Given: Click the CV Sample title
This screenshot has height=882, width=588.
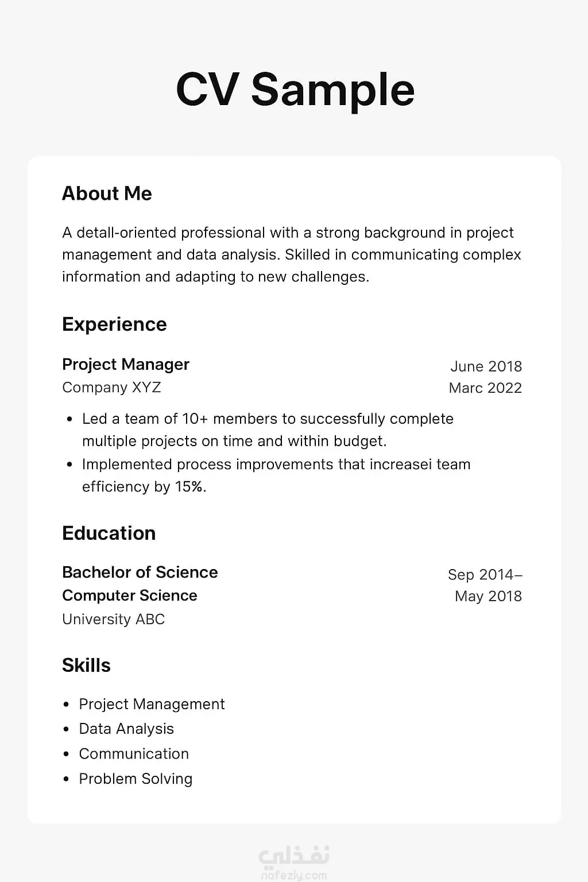Looking at the screenshot, I should point(295,90).
